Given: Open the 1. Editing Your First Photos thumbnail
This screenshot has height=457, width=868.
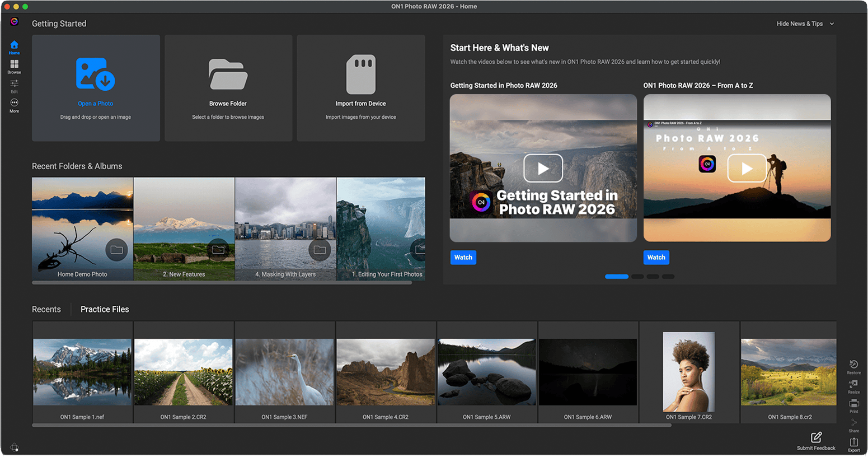Looking at the screenshot, I should point(381,228).
